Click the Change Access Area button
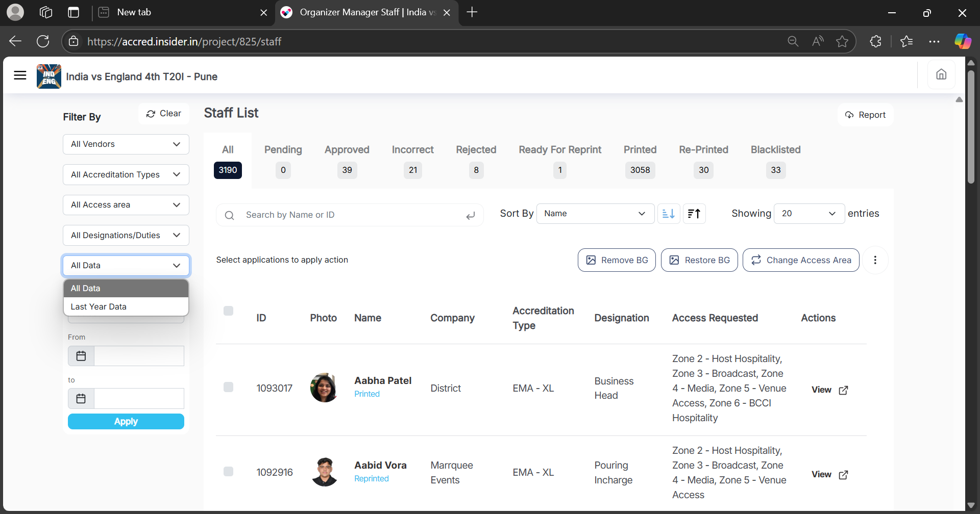Viewport: 980px width, 514px height. point(800,260)
